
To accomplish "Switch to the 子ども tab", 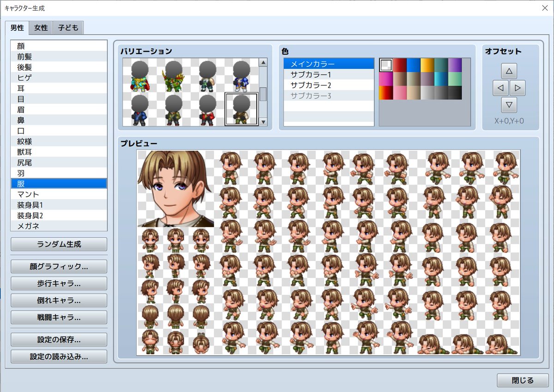I will [x=68, y=28].
